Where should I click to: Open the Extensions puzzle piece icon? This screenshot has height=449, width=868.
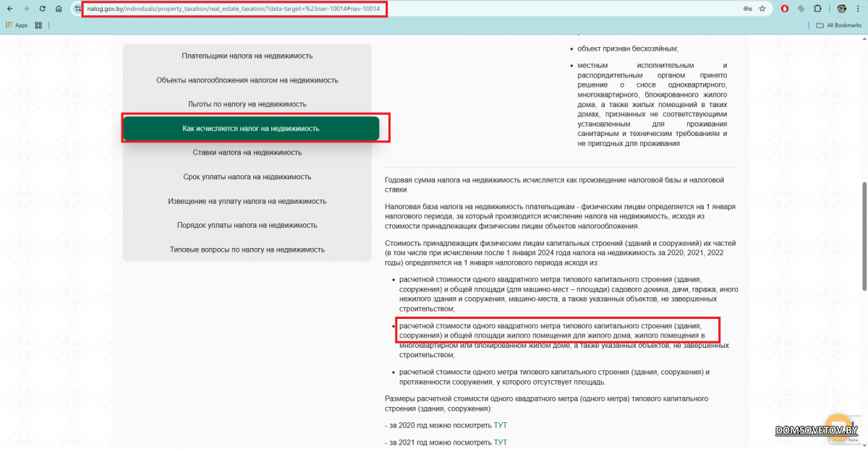817,9
